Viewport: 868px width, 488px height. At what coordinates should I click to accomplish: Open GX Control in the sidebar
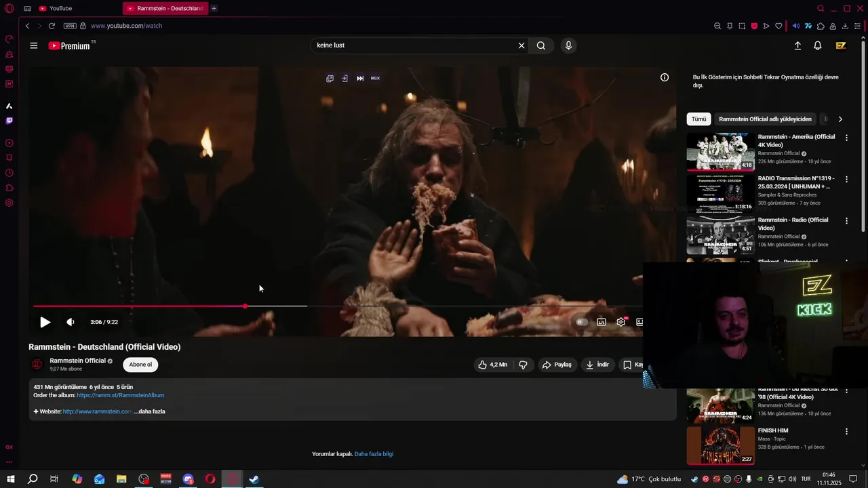click(9, 39)
